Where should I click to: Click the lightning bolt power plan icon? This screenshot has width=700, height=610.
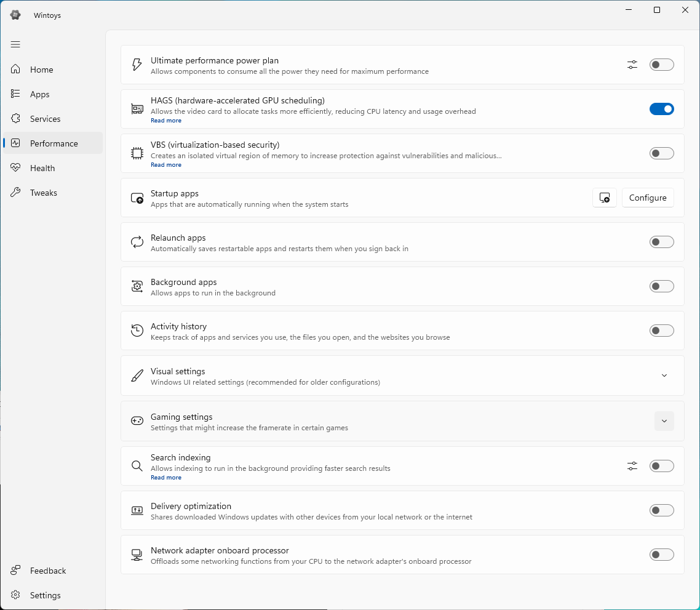point(137,65)
